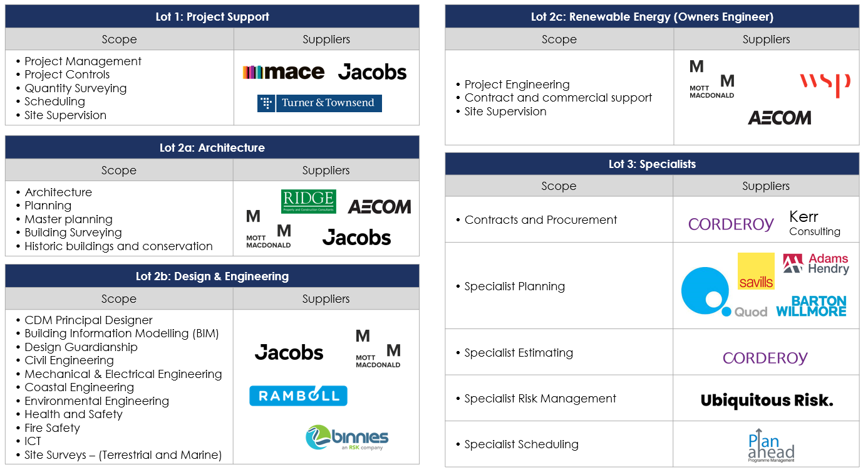
Task: Click the Specialist Risk Management text
Action: [540, 399]
